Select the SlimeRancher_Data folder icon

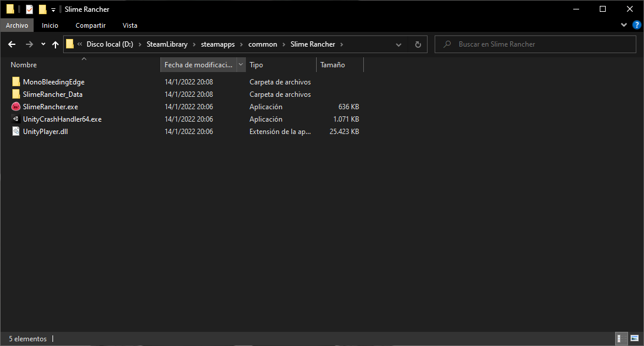16,94
